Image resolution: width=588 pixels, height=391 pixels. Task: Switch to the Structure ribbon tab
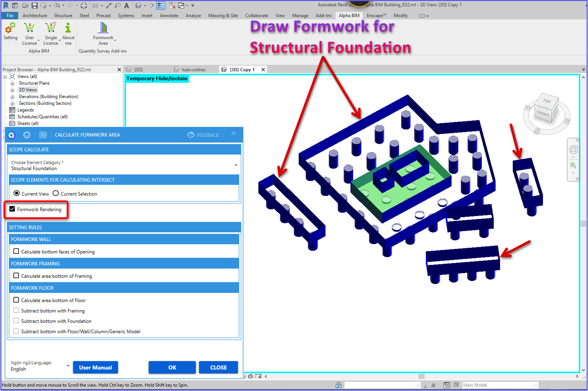[x=63, y=15]
